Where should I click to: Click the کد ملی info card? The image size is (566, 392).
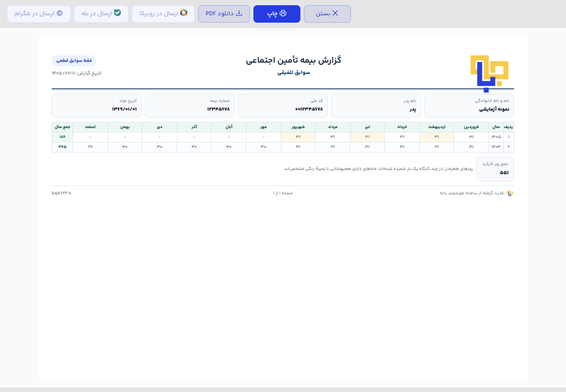coord(283,105)
